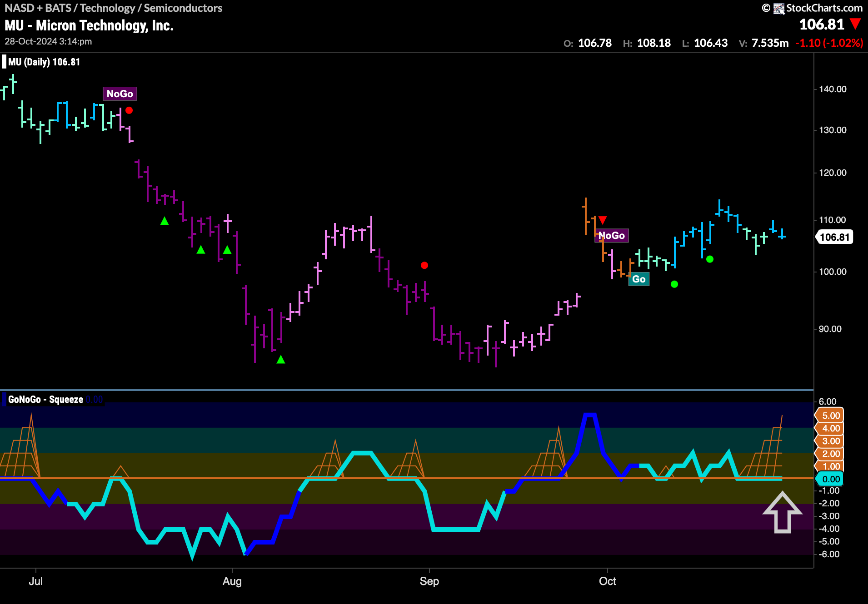Click the green dot under the mid-October bars
This screenshot has height=604, width=868.
pos(710,259)
